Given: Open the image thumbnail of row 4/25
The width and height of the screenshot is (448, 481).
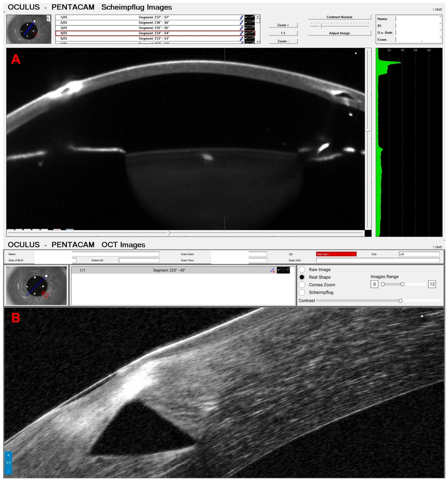Looking at the screenshot, I should click(x=249, y=33).
